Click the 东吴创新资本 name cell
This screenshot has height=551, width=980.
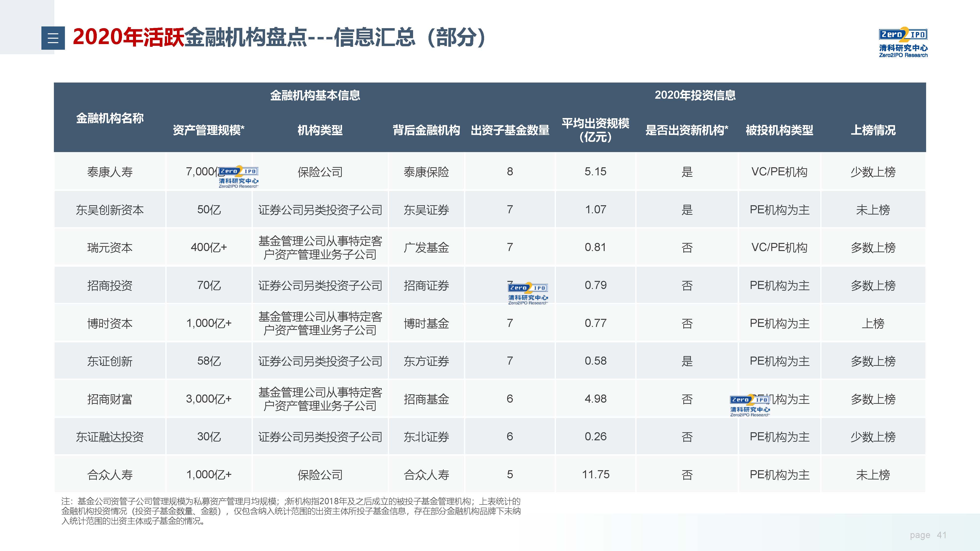(x=110, y=210)
